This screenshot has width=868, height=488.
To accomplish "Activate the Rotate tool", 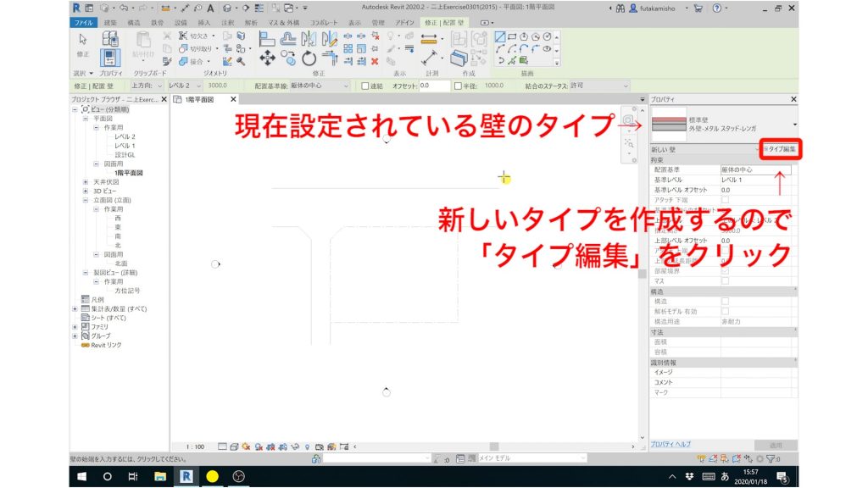I will coord(309,57).
